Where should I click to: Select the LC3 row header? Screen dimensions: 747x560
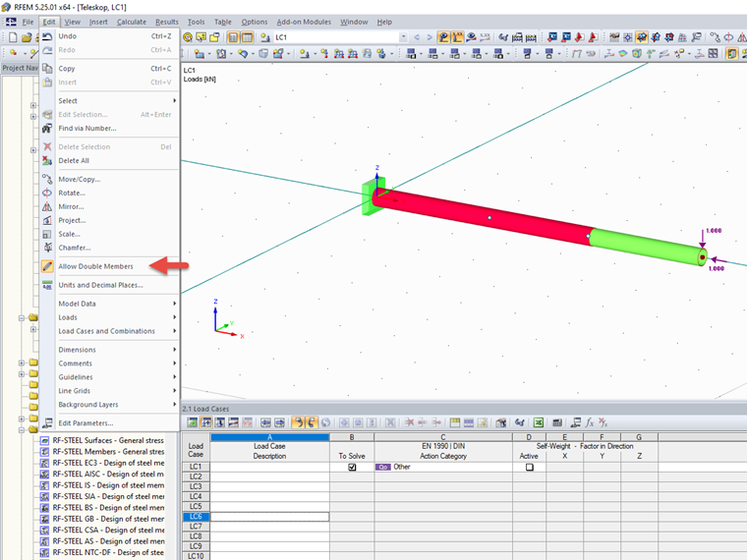point(196,486)
